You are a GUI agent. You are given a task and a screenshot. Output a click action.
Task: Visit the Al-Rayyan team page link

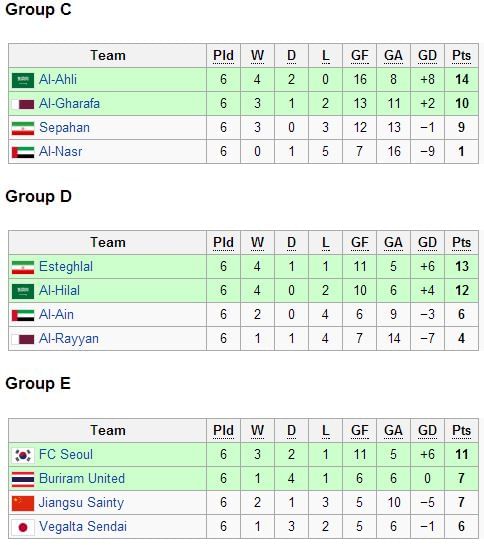coord(69,339)
